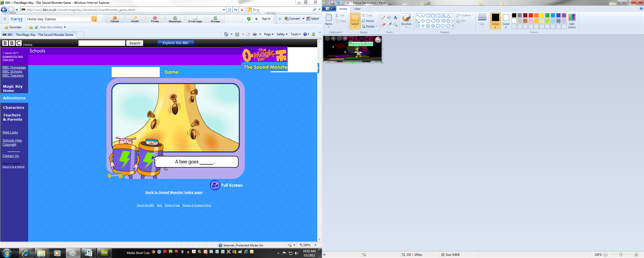Click the Explore the BBC button
This screenshot has width=644, height=258.
tap(176, 43)
